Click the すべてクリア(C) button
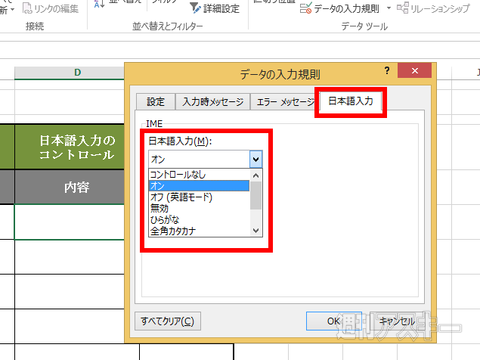 pos(168,321)
